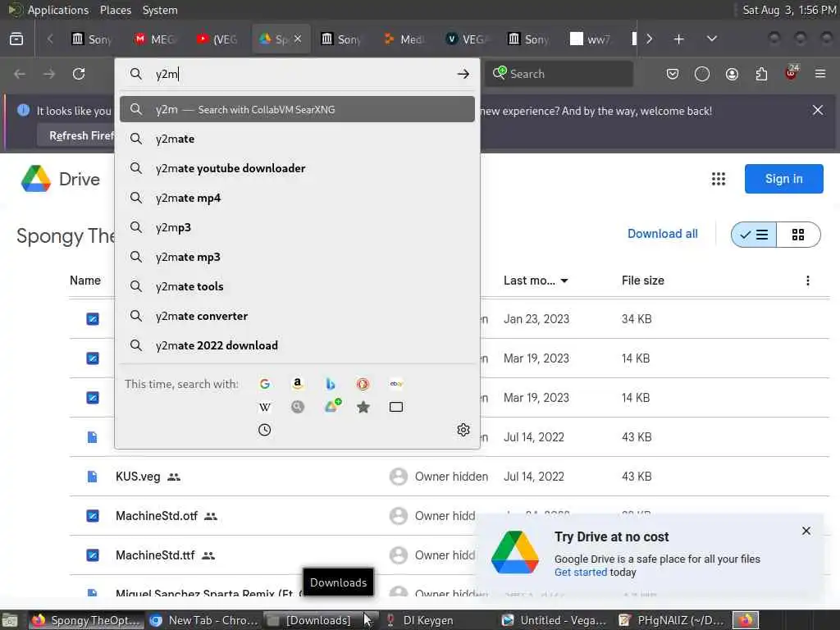Select the VEGA tab with V icon
The height and width of the screenshot is (630, 840).
467,39
